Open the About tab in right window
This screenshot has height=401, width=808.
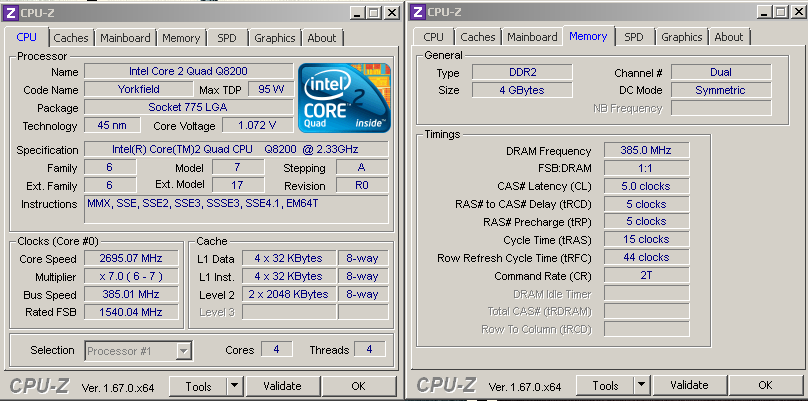(x=729, y=37)
